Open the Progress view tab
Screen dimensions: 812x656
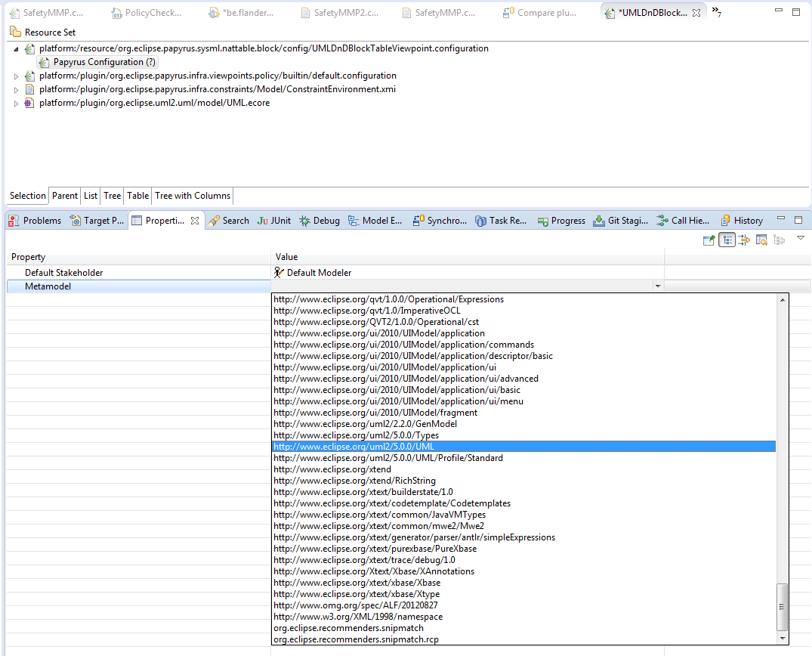tap(561, 221)
